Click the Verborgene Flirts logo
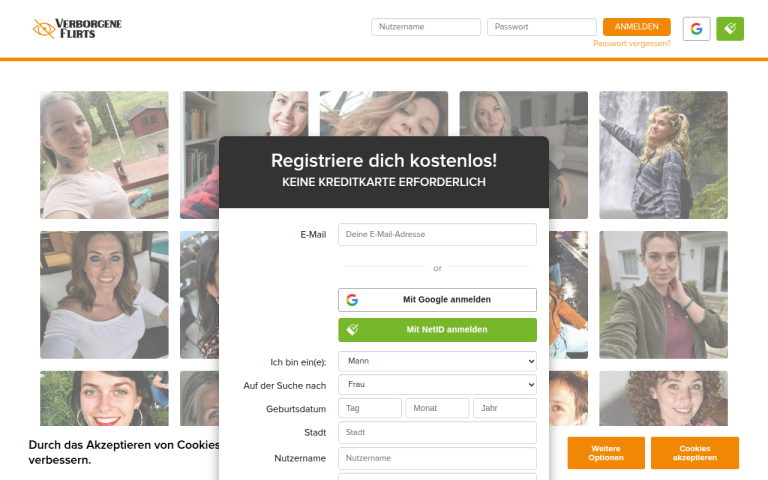Screen dimensions: 768x480 pos(77,28)
